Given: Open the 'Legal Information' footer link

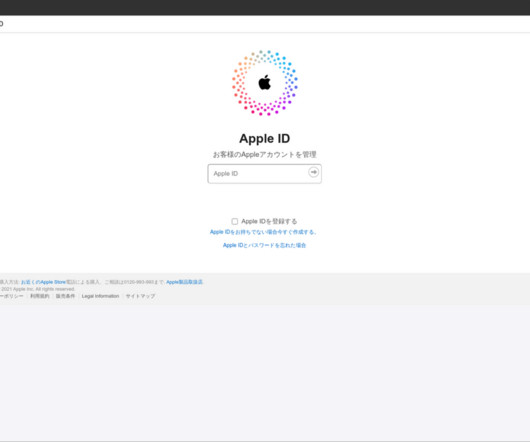Looking at the screenshot, I should tap(100, 296).
